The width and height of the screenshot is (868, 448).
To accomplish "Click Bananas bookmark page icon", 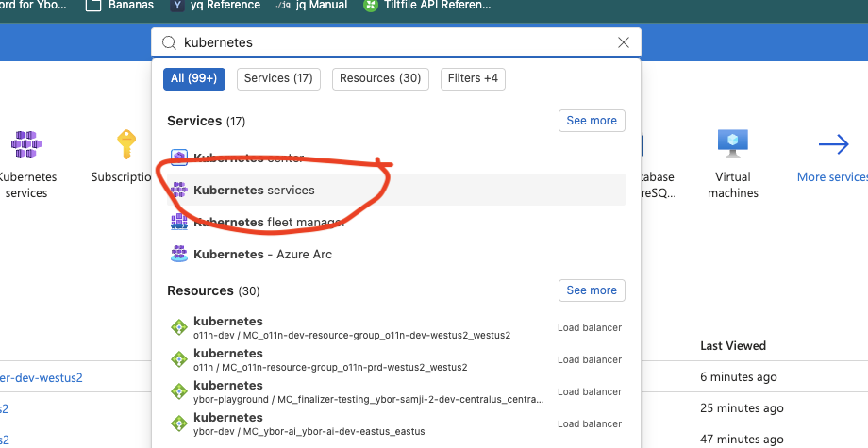I will pos(93,6).
